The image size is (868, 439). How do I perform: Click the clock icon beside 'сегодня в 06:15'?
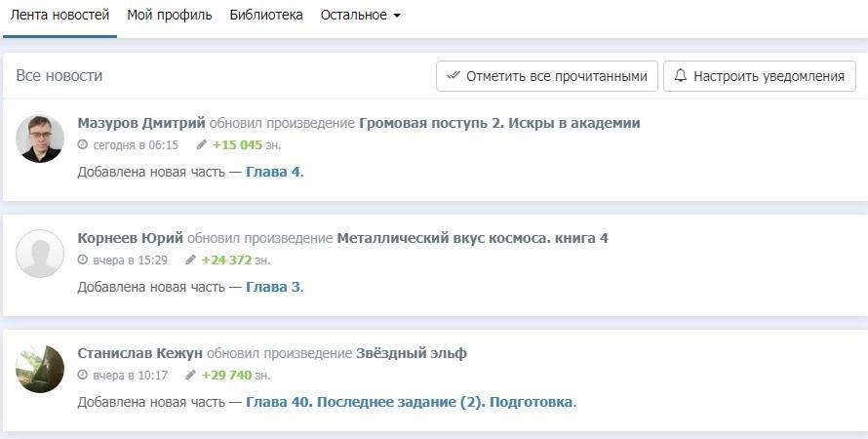83,145
